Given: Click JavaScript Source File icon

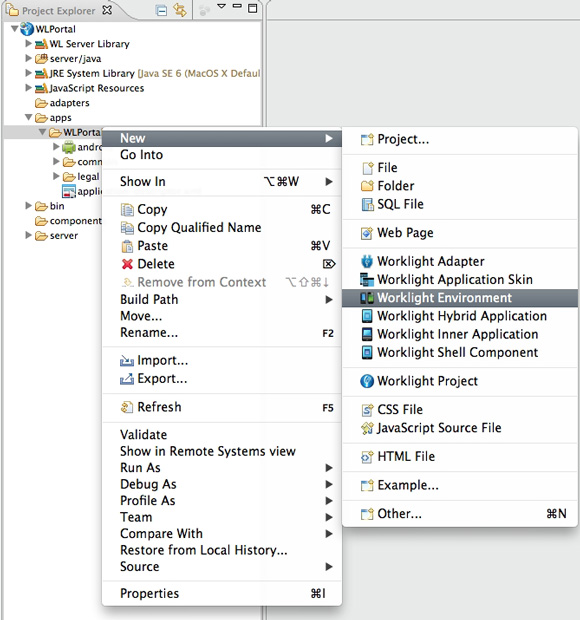Looking at the screenshot, I should [x=367, y=428].
